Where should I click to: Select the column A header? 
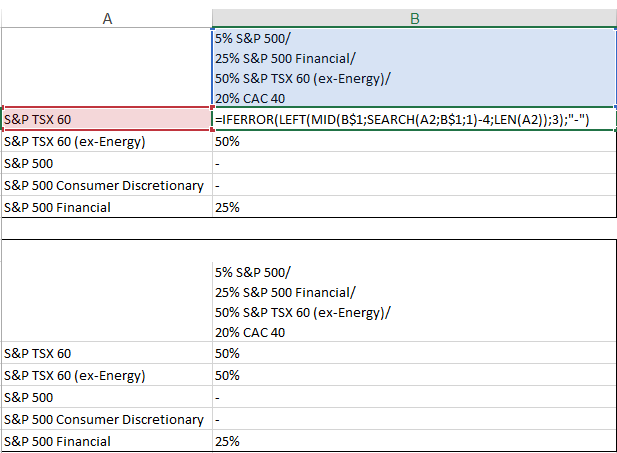[x=107, y=17]
